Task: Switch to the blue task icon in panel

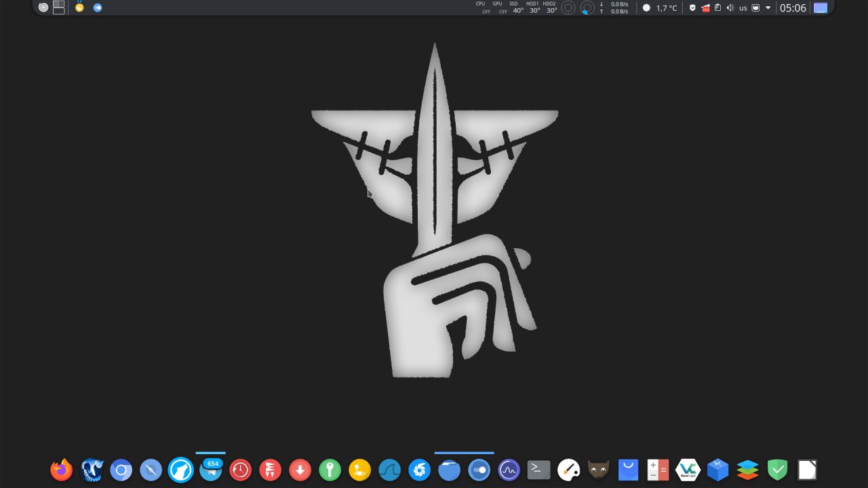Action: 98,7
